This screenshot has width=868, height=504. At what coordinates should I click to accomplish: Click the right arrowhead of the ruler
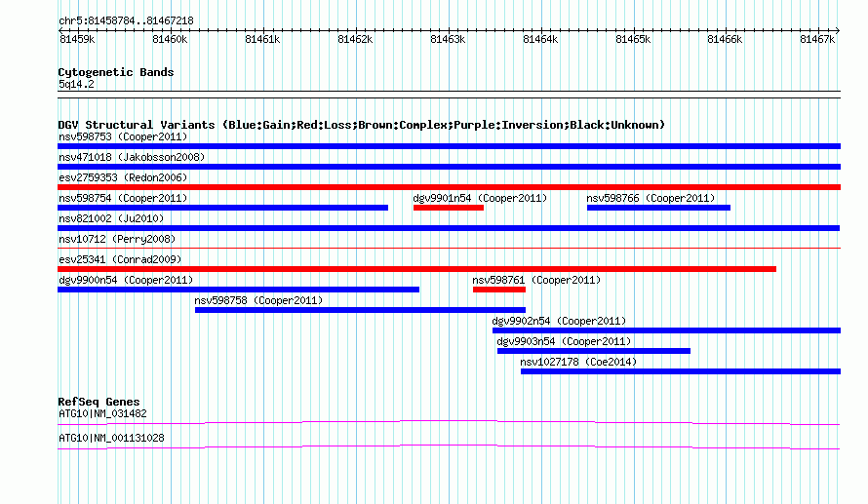click(x=838, y=30)
